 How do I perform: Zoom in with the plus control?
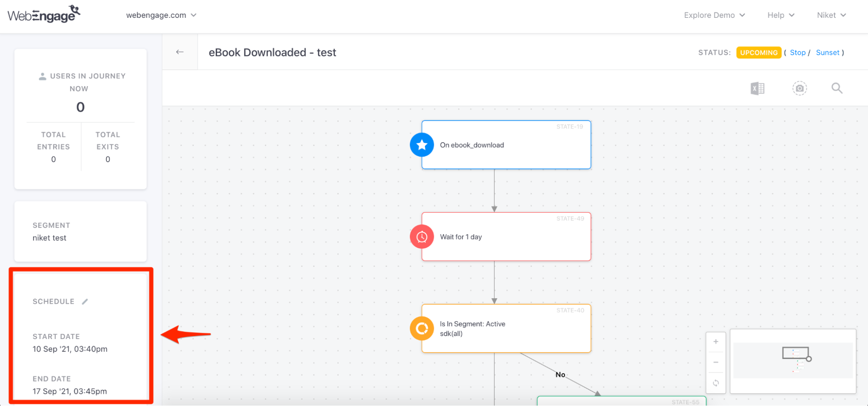[716, 342]
